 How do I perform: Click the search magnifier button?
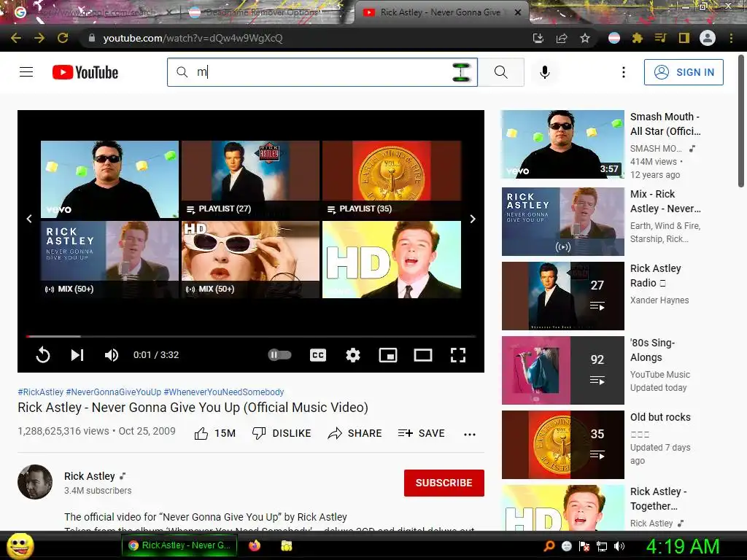pyautogui.click(x=500, y=72)
